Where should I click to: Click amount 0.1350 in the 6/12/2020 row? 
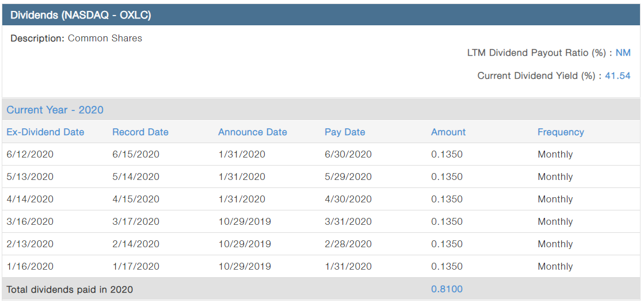pos(447,155)
